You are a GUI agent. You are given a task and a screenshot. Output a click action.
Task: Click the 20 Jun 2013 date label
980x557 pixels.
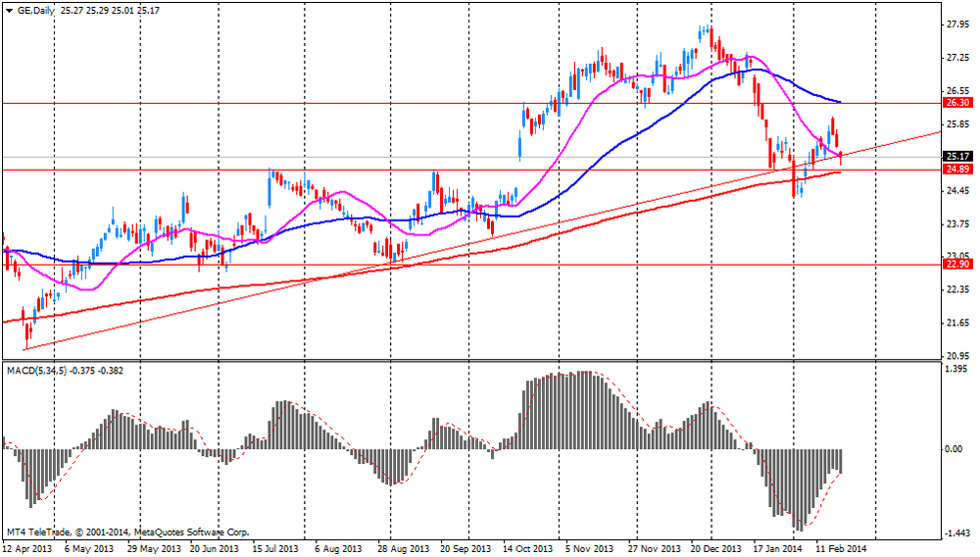(x=215, y=549)
